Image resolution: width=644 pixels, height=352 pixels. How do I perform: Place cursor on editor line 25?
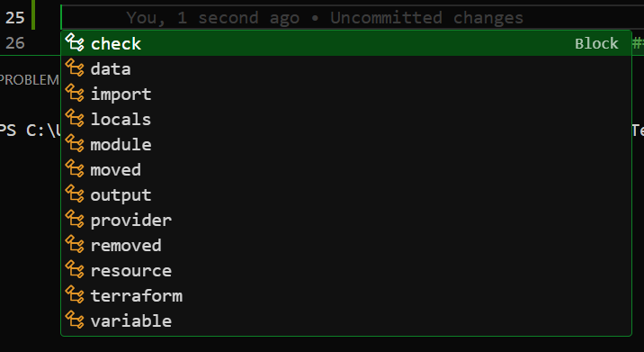328,18
